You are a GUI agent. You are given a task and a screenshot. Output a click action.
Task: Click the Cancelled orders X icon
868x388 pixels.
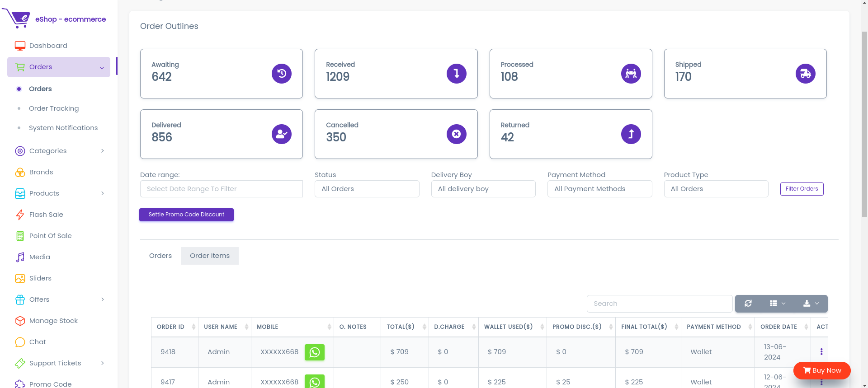pyautogui.click(x=456, y=134)
